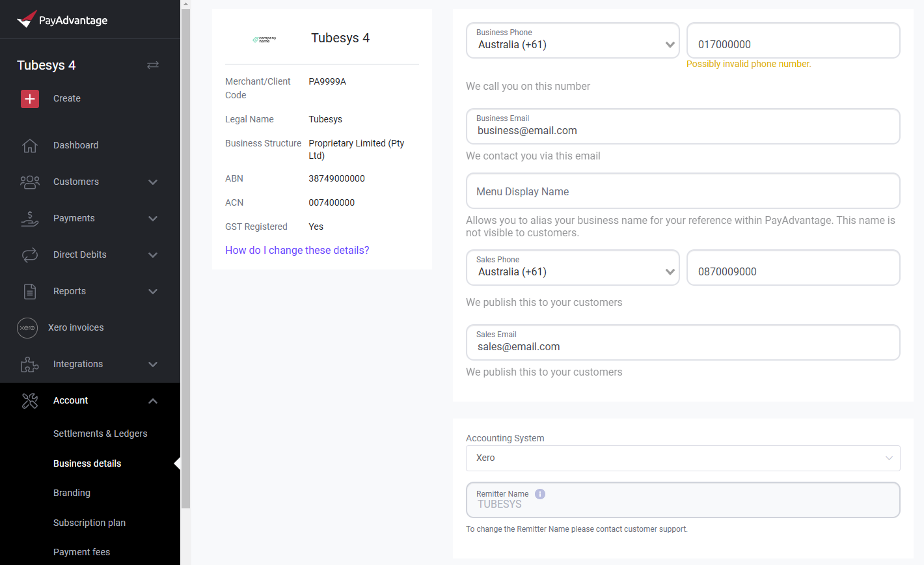Click the Customers people icon
This screenshot has width=924, height=565.
[x=30, y=182]
